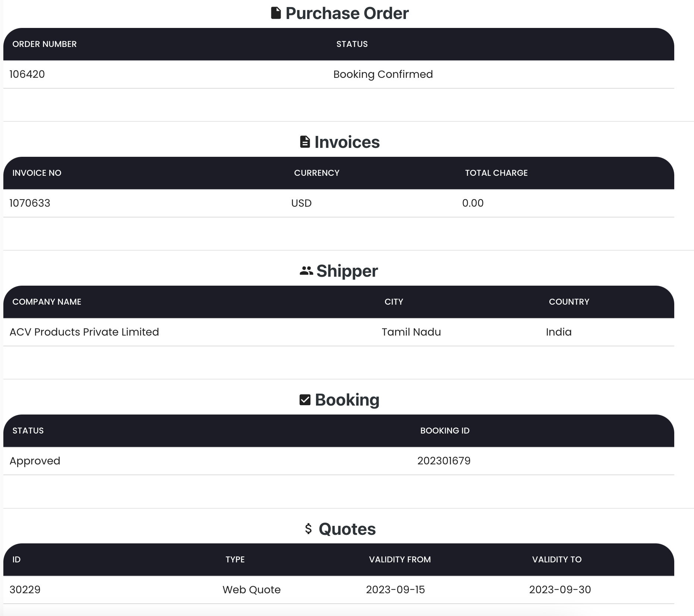Click the BOOKING ID column header
The height and width of the screenshot is (616, 694).
[445, 431]
